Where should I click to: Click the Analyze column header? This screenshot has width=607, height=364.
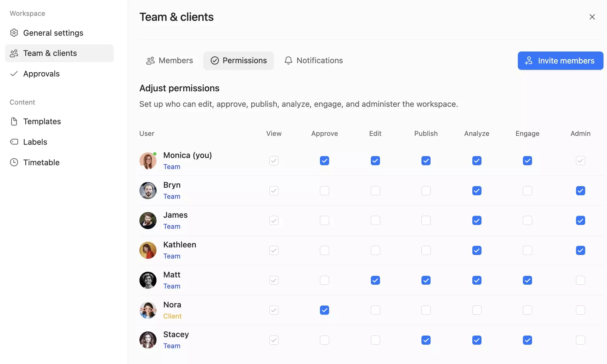click(477, 133)
